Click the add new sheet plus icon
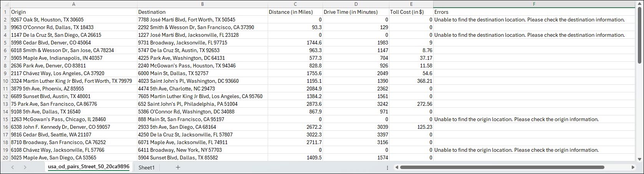Viewport: 644px width, 174px height. [x=178, y=167]
